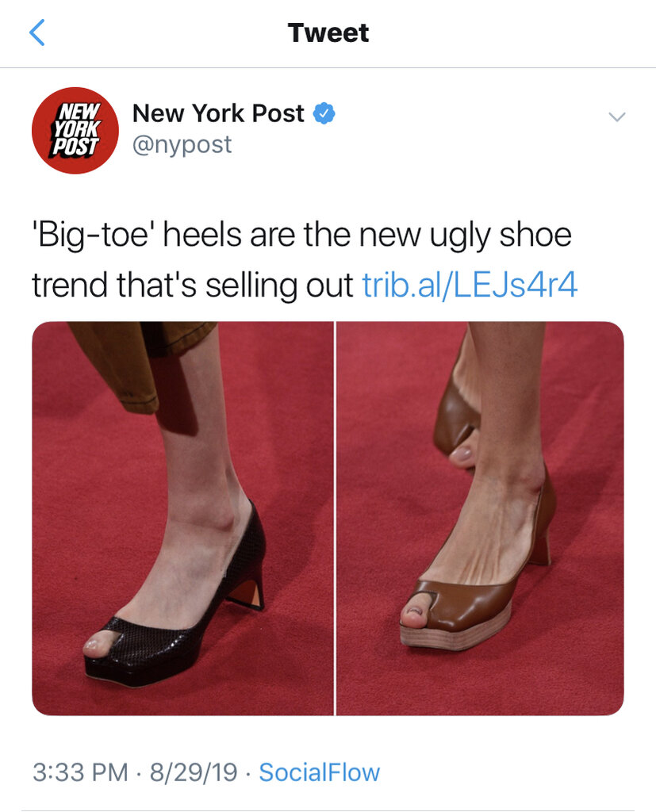Tap the orange heel of the black shoe
The height and width of the screenshot is (812, 656).
246,594
